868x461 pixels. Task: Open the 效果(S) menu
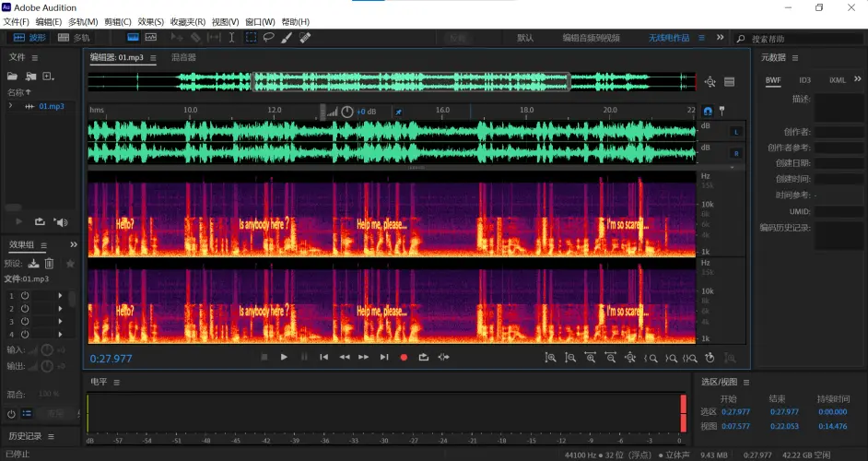pos(150,21)
